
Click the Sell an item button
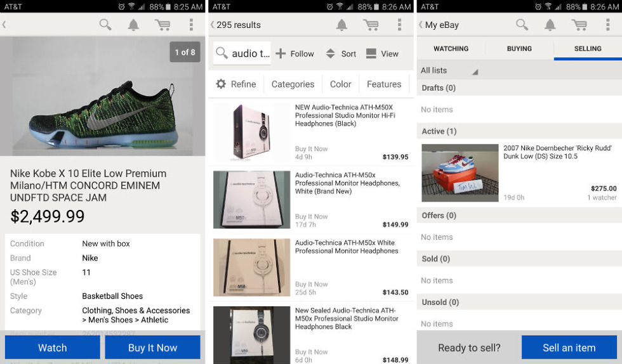click(x=569, y=348)
